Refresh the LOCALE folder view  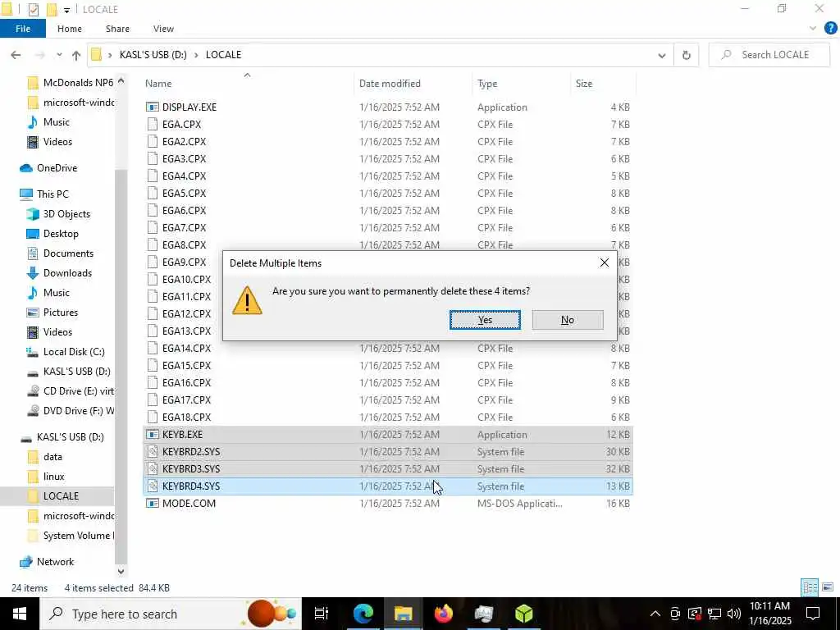687,55
